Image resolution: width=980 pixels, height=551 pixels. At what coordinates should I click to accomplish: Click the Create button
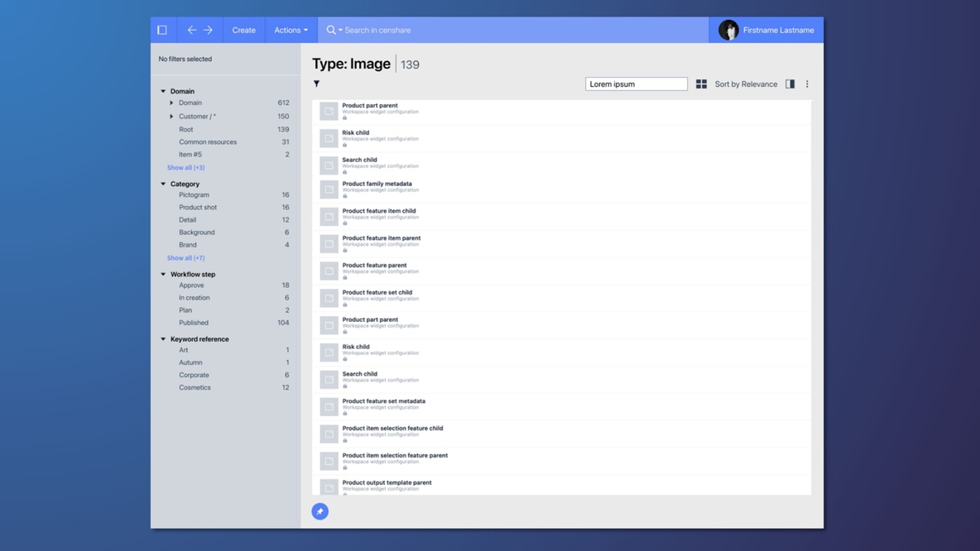pyautogui.click(x=243, y=30)
